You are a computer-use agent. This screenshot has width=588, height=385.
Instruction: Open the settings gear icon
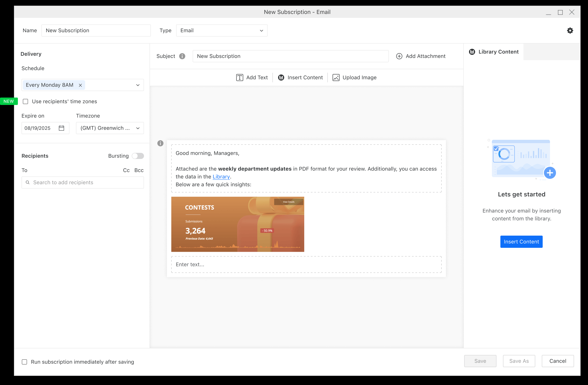[570, 31]
